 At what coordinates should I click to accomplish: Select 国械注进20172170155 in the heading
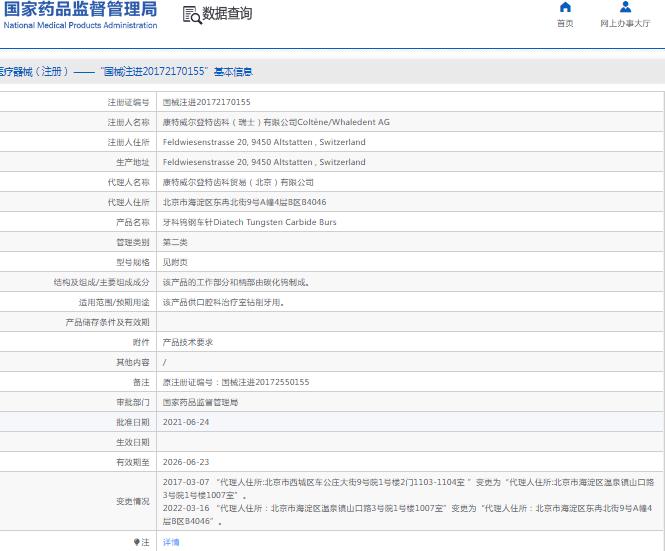(154, 72)
